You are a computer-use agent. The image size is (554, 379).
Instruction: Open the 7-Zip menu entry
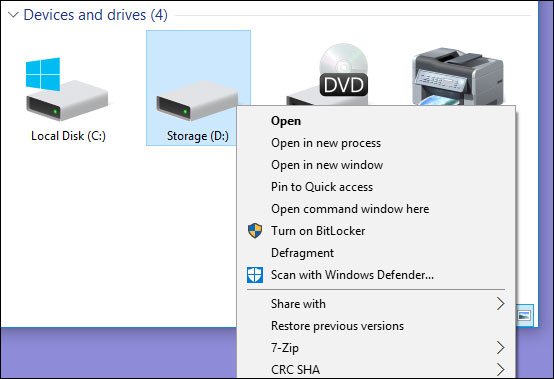point(376,348)
